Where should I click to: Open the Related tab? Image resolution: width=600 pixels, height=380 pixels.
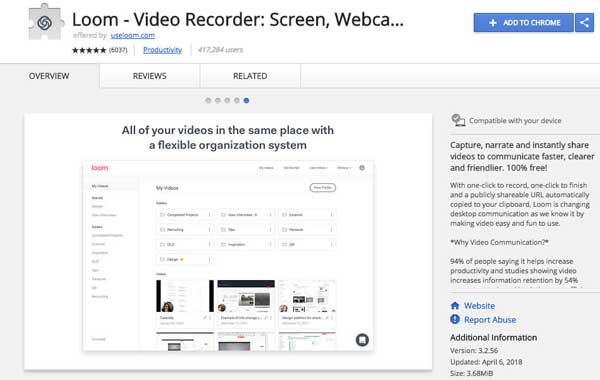coord(250,76)
